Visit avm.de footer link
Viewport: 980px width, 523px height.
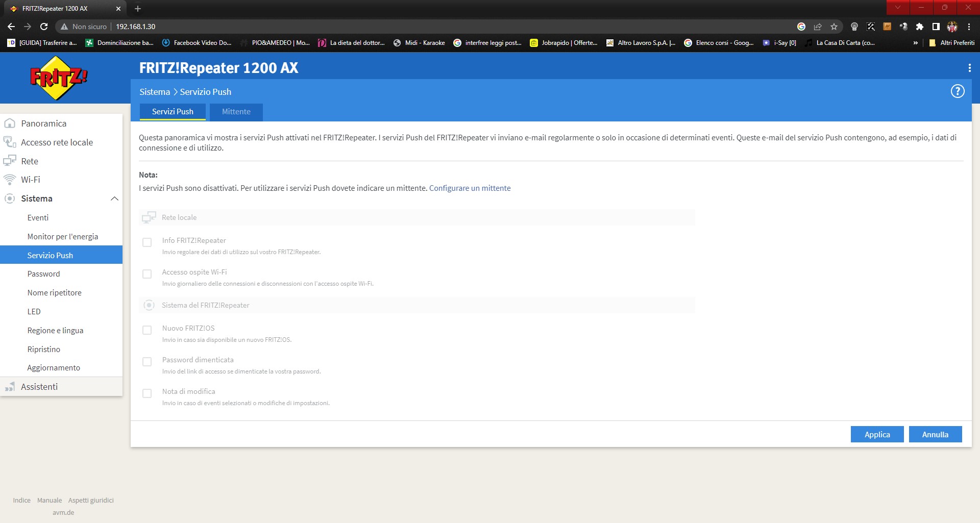[x=63, y=513]
